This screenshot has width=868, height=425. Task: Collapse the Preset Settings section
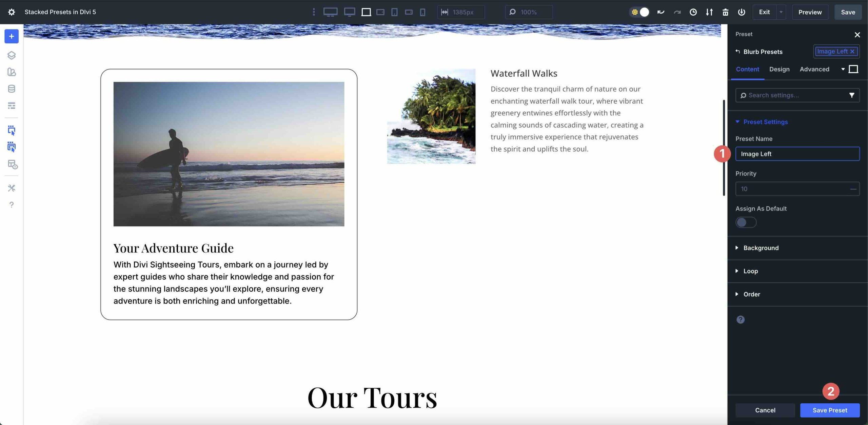765,122
